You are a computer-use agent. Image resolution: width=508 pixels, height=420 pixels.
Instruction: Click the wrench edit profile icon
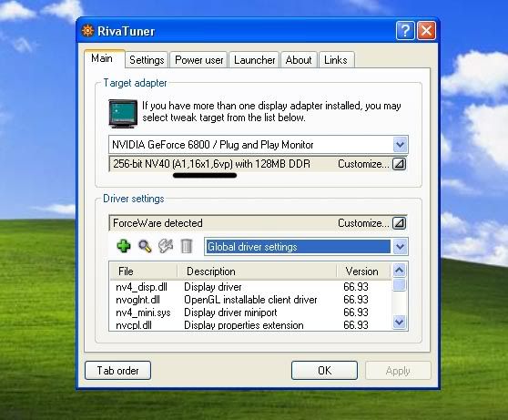[x=166, y=246]
